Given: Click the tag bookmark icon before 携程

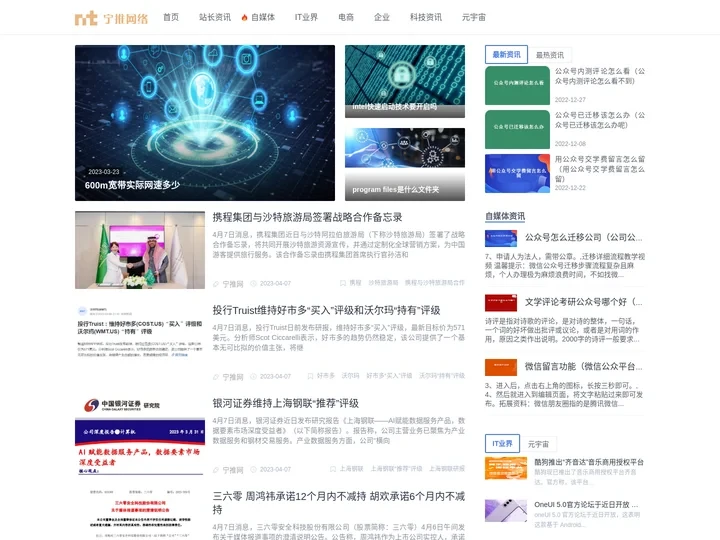Looking at the screenshot, I should click(343, 283).
